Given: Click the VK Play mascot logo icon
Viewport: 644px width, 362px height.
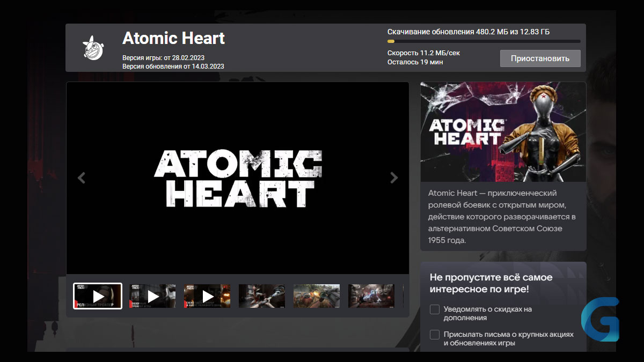Looking at the screenshot, I should [93, 48].
